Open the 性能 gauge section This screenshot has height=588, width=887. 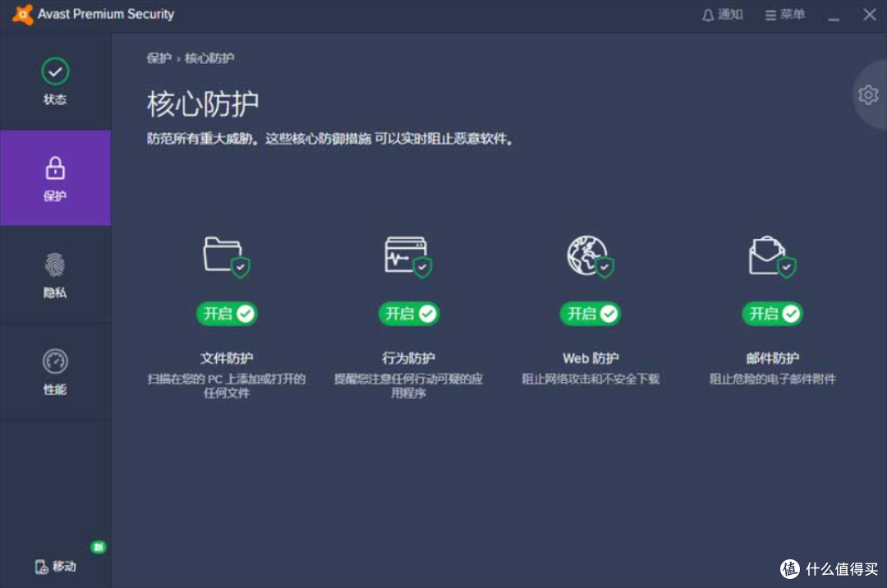tap(55, 371)
